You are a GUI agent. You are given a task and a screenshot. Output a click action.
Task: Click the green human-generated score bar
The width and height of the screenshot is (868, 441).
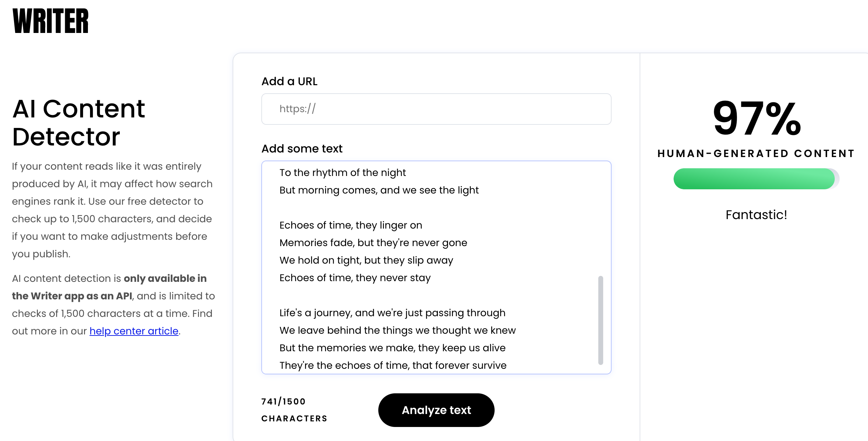[754, 179]
